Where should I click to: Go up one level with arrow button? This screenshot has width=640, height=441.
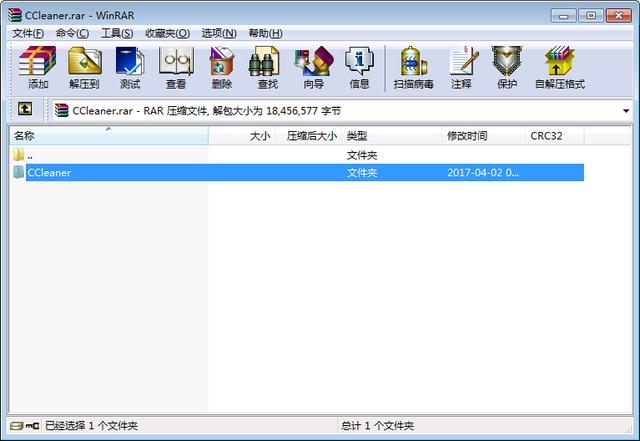(x=25, y=109)
